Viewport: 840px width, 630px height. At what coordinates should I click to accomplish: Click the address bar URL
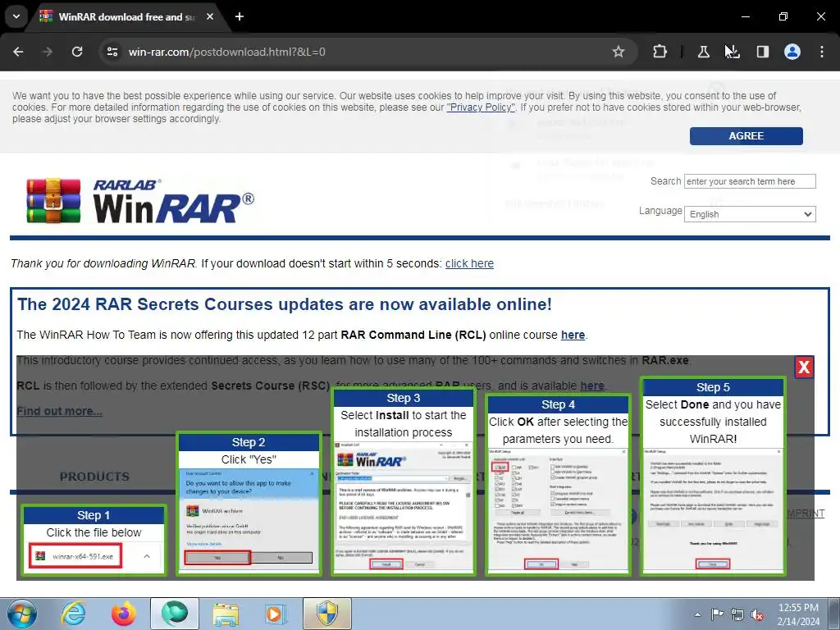[x=226, y=52]
